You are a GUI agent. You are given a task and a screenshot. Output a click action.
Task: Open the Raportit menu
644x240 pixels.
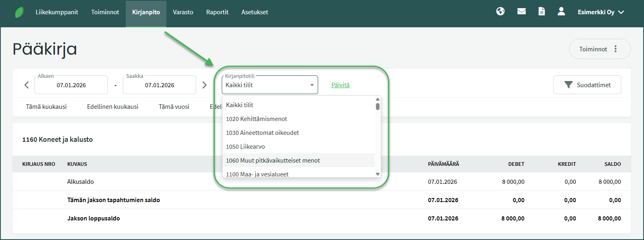(217, 12)
